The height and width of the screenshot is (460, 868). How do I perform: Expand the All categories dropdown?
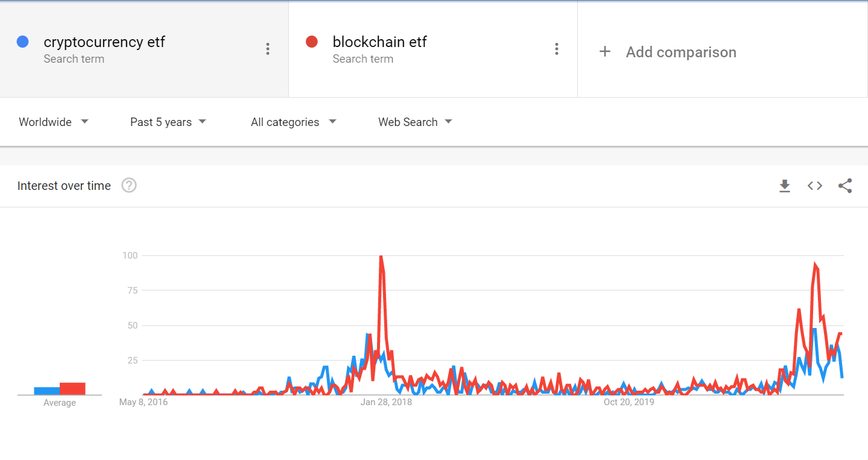pyautogui.click(x=293, y=122)
